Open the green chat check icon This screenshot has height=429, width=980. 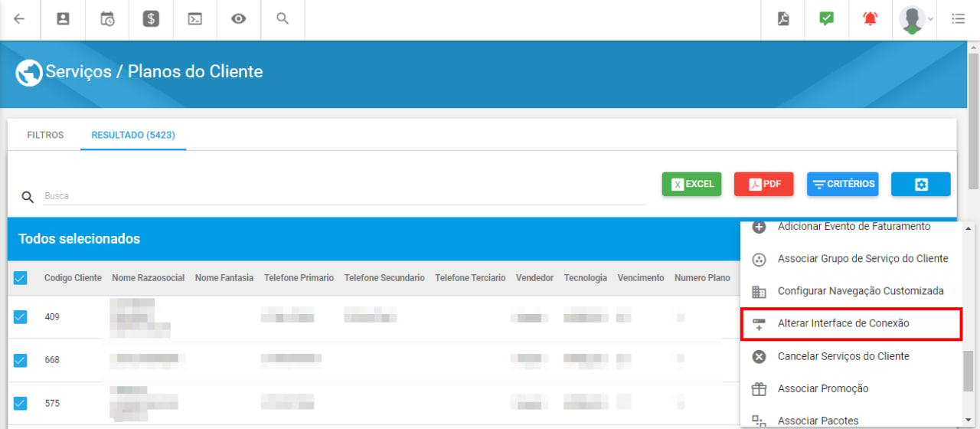[826, 19]
